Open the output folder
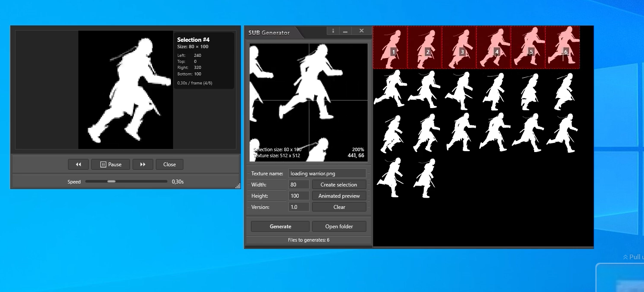The image size is (644, 292). [339, 227]
